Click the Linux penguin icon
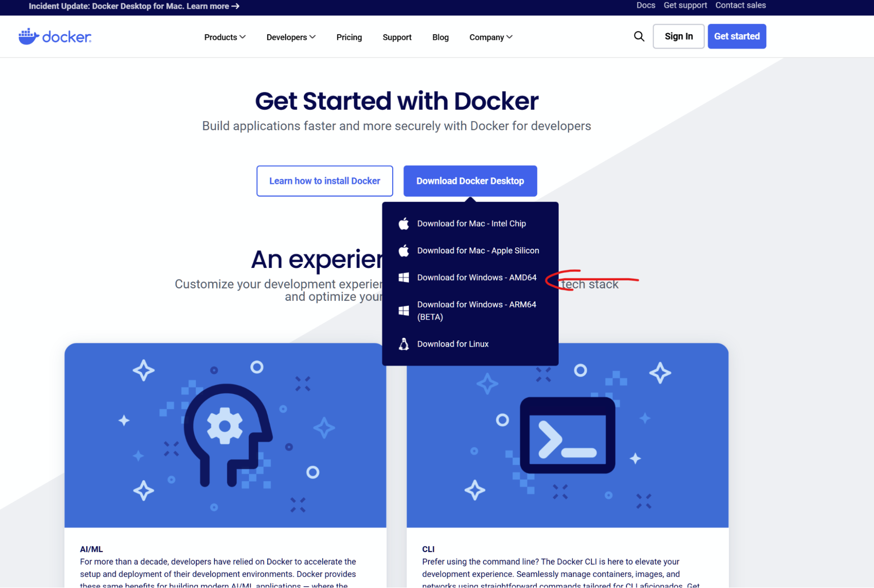Screen dimensions: 874x588 (x=404, y=344)
